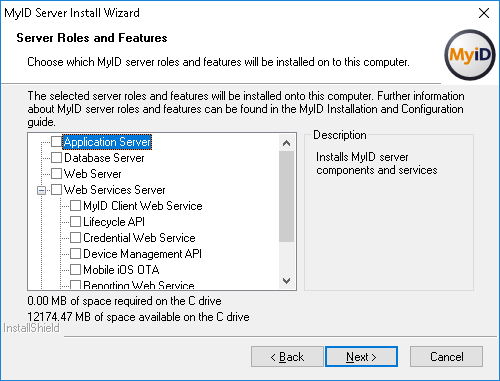Select the Mobile iOS OTA label
Viewport: 500px width, 381px height.
[121, 270]
